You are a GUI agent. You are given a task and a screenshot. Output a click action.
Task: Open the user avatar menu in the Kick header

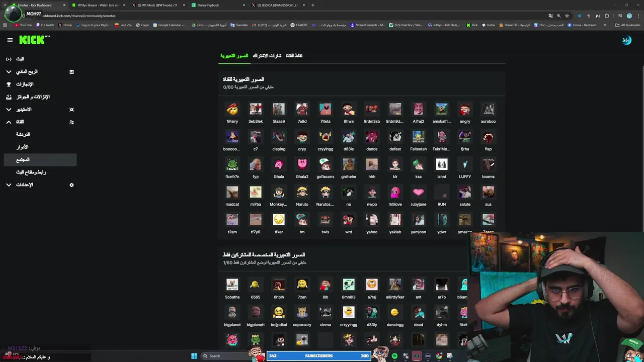tap(626, 40)
